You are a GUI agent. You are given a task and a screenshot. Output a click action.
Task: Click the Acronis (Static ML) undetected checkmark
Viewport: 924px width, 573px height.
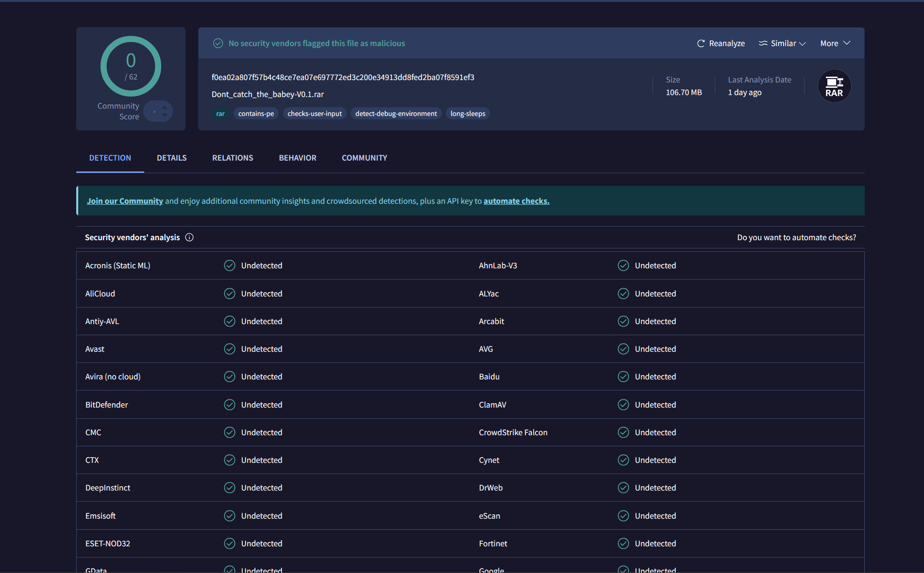pyautogui.click(x=230, y=265)
